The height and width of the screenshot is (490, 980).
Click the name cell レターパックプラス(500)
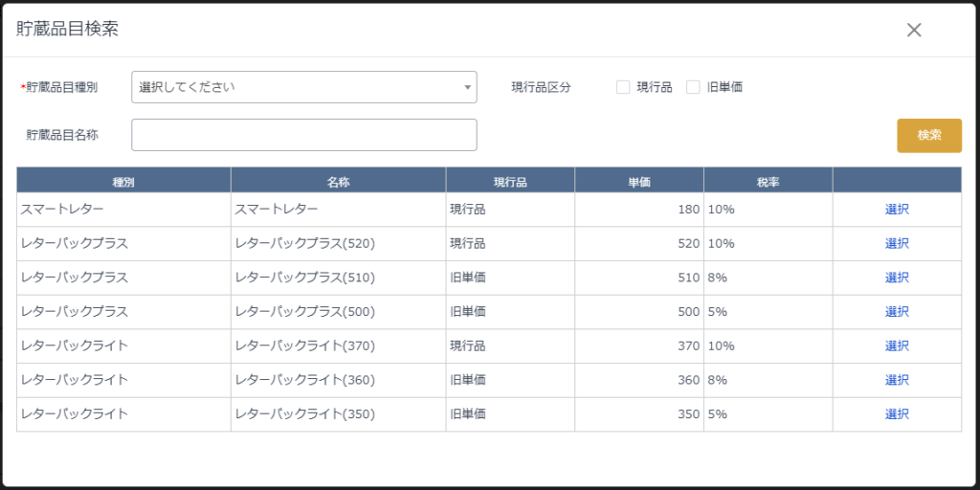[x=338, y=312]
